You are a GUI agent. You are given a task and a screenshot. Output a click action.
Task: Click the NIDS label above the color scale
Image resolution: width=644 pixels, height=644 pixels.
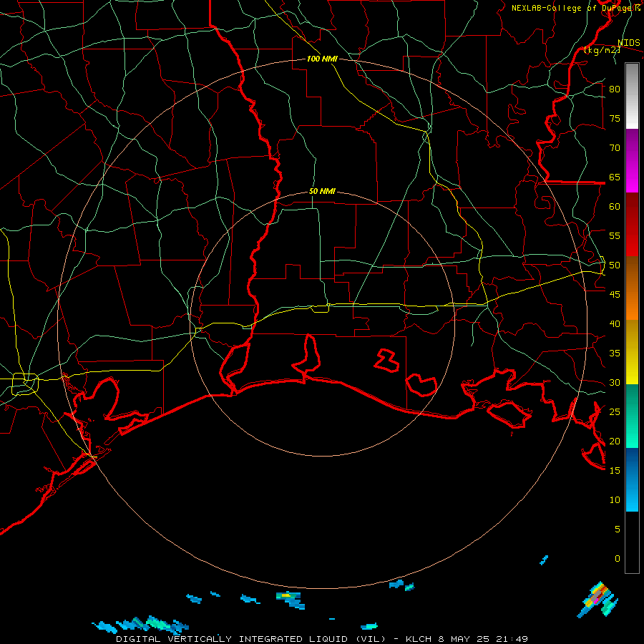628,43
